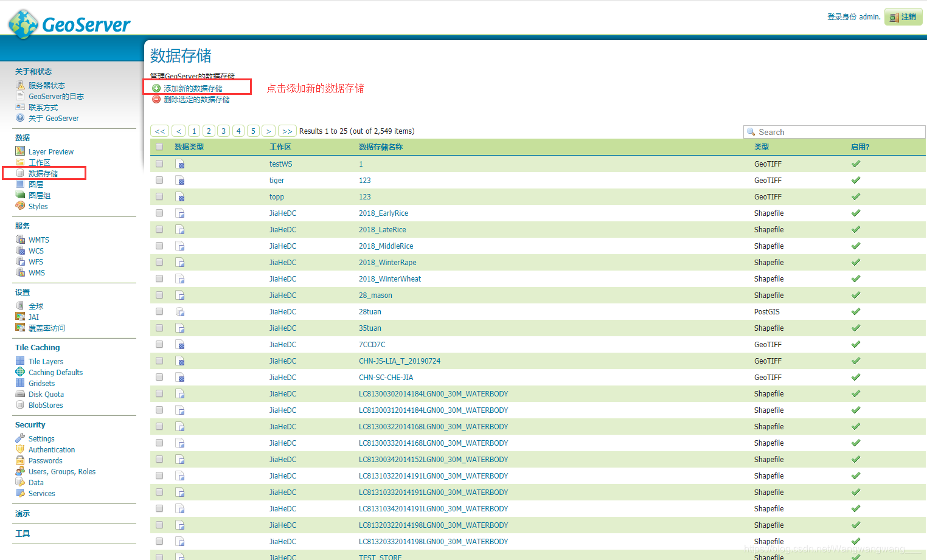This screenshot has width=927, height=560.
Task: Open the 覆盖率访问 settings item
Action: (47, 328)
